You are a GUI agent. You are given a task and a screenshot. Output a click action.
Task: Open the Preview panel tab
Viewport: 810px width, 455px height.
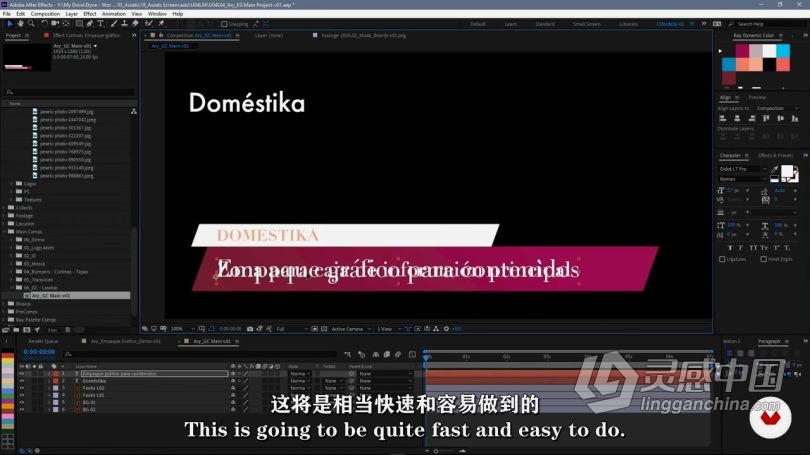[757, 98]
